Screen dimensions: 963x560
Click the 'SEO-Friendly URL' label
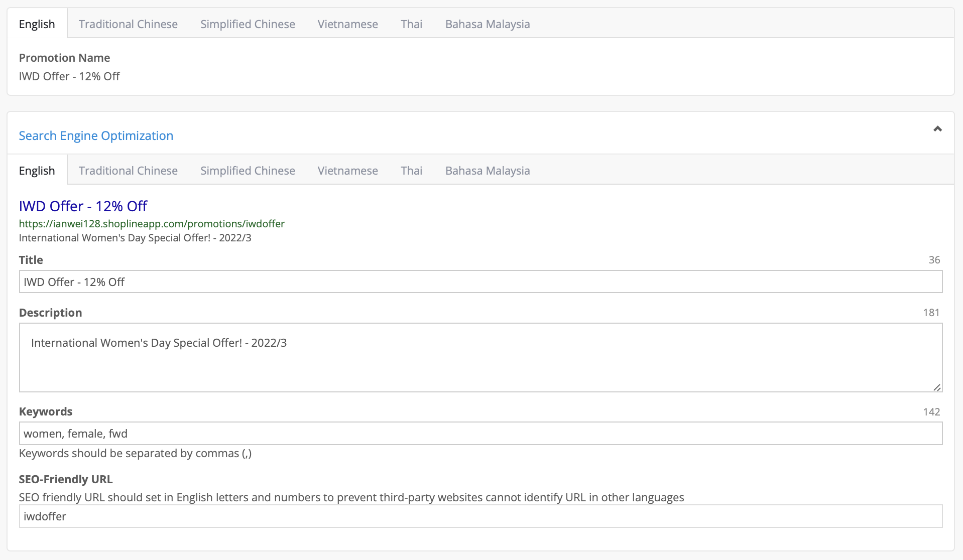(x=66, y=479)
